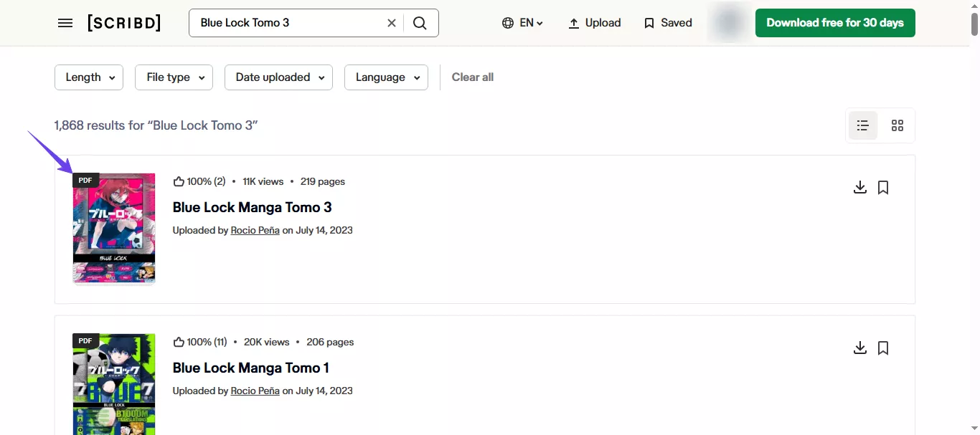Open the Scribd home logo
This screenshot has width=980, height=435.
[123, 22]
